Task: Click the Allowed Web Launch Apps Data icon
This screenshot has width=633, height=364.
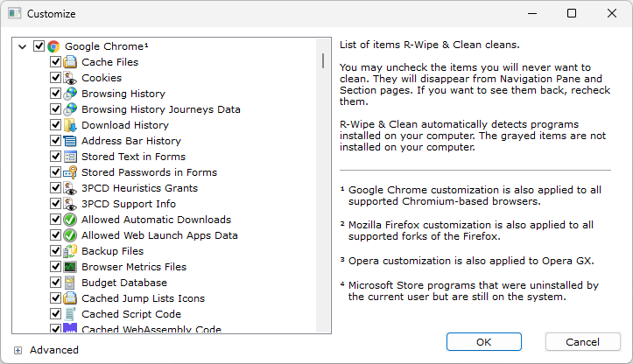Action: tap(70, 235)
